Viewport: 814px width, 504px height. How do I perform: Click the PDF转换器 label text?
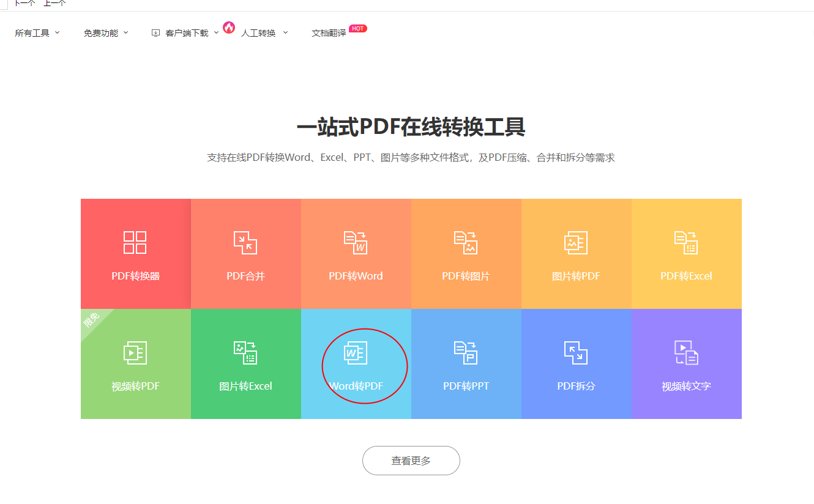(135, 276)
